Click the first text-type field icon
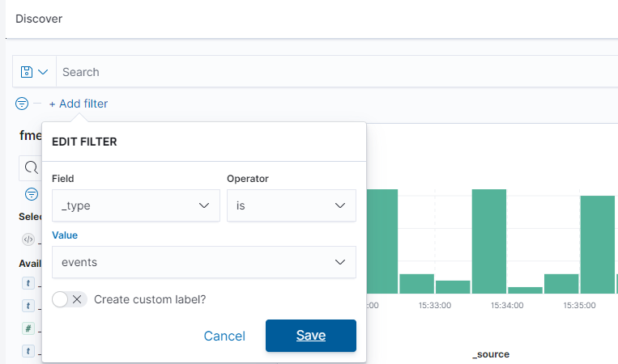Screen dimensions: 618x364 click(28, 283)
